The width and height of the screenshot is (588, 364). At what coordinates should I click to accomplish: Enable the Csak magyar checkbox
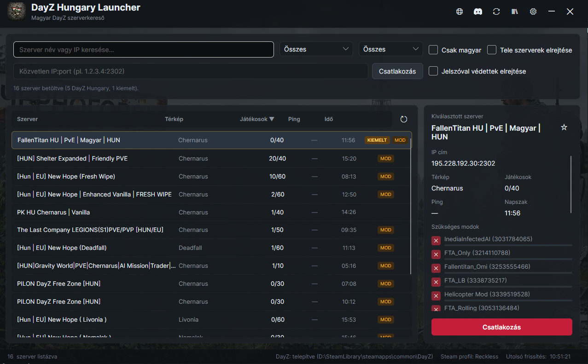[x=433, y=50]
